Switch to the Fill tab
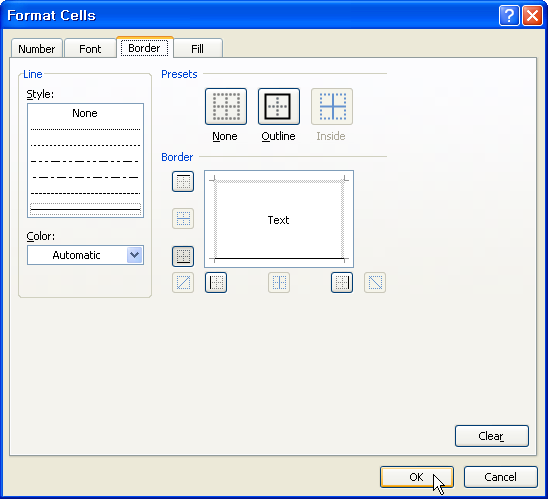The image size is (548, 499). (197, 49)
